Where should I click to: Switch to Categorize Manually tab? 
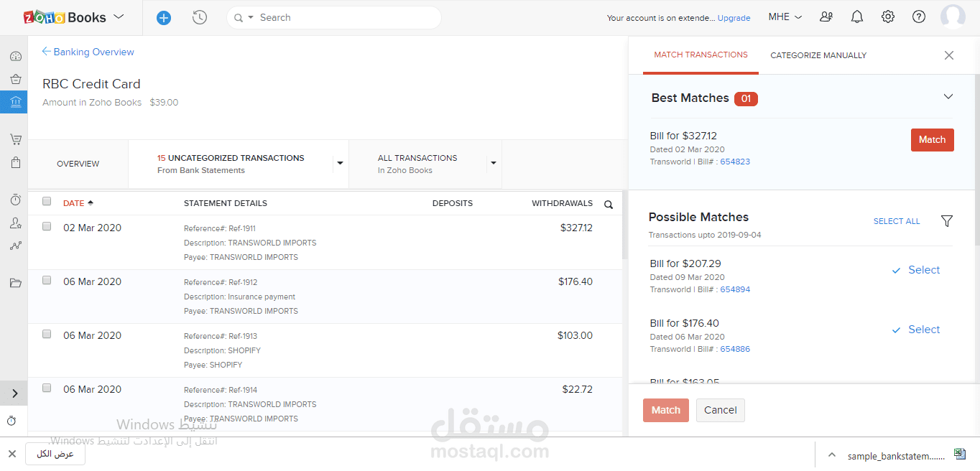818,55
